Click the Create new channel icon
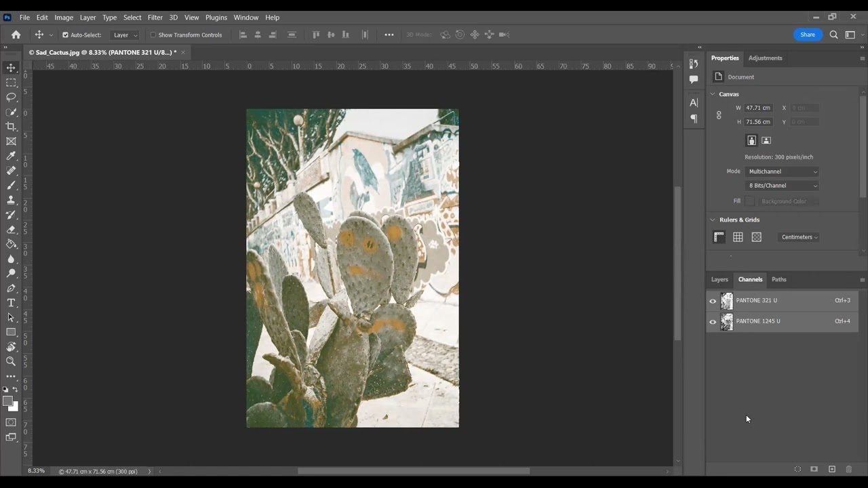868x488 pixels. [x=832, y=469]
